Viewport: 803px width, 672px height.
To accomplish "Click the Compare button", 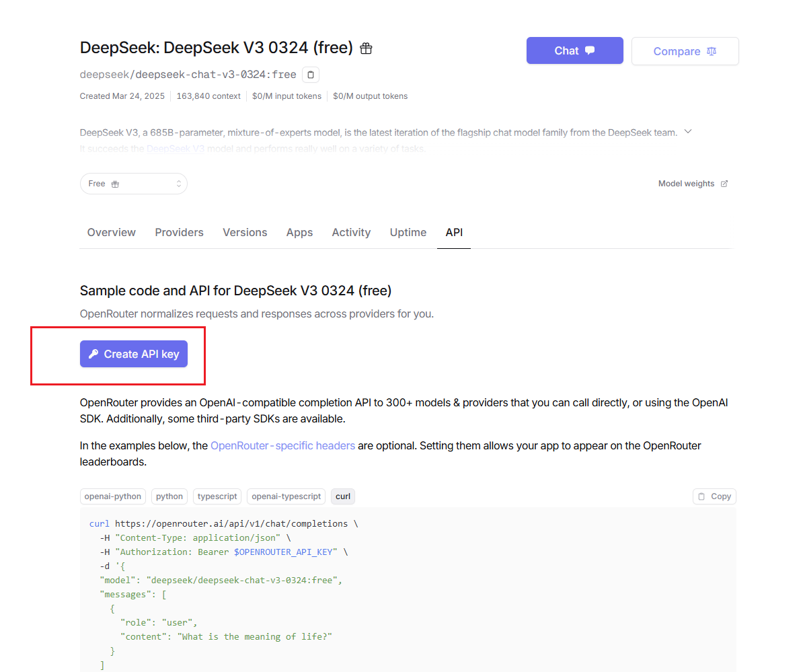I will 685,51.
